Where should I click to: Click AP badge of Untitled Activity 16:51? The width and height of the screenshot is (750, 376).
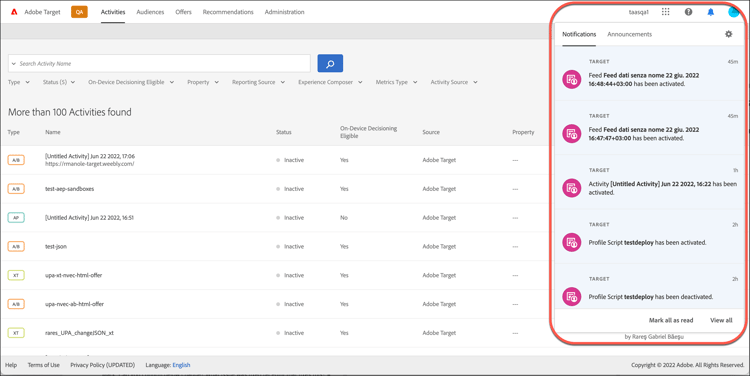click(x=16, y=218)
